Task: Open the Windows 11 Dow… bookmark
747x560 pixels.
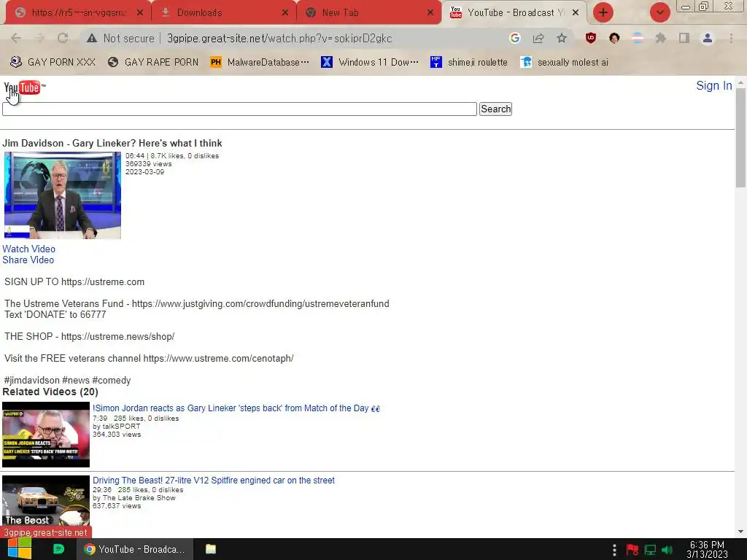Action: click(370, 62)
